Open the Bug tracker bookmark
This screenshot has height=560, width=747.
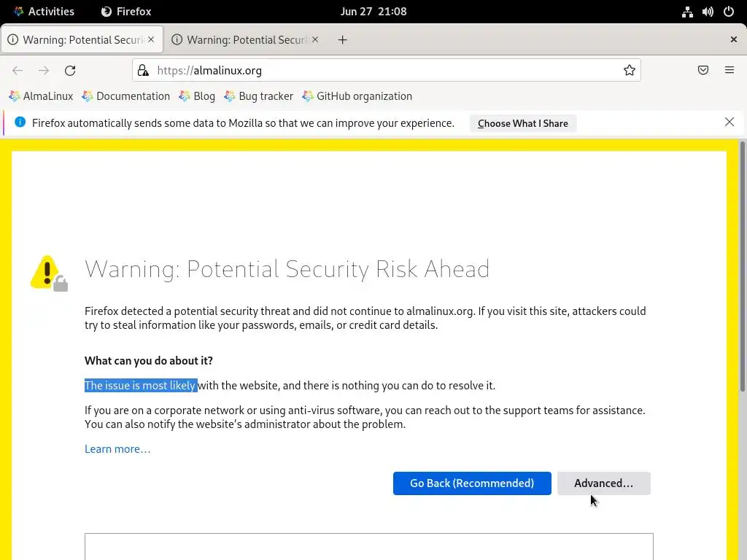259,96
